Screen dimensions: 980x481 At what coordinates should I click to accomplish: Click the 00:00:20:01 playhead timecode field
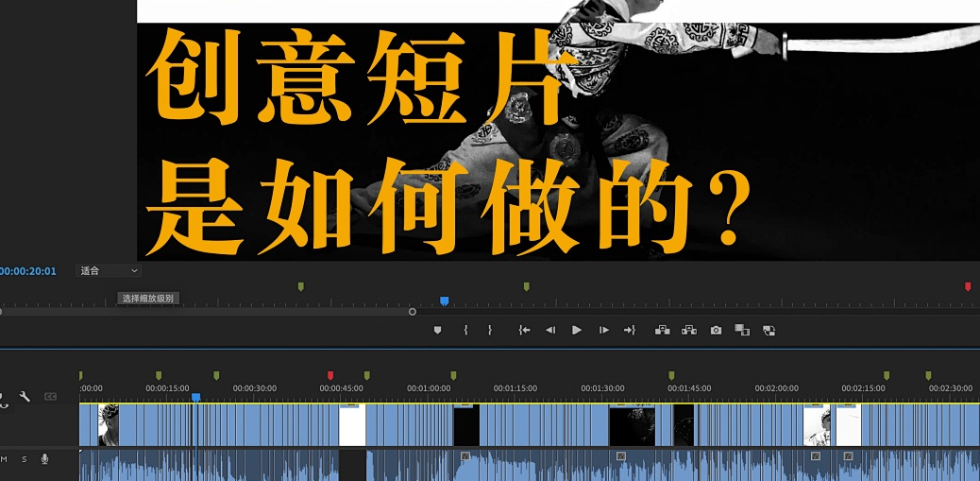coord(28,271)
